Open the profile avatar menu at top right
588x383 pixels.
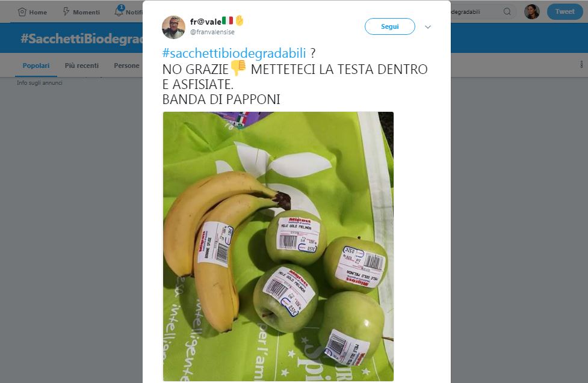(x=532, y=11)
